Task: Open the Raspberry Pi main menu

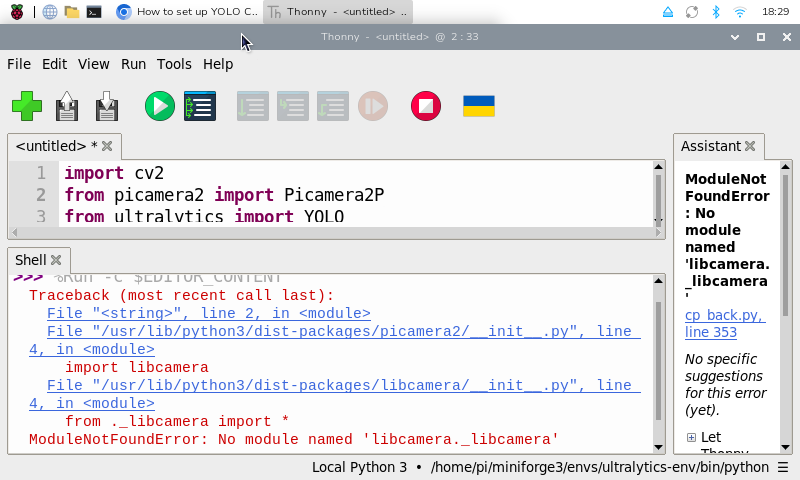Action: (17, 12)
